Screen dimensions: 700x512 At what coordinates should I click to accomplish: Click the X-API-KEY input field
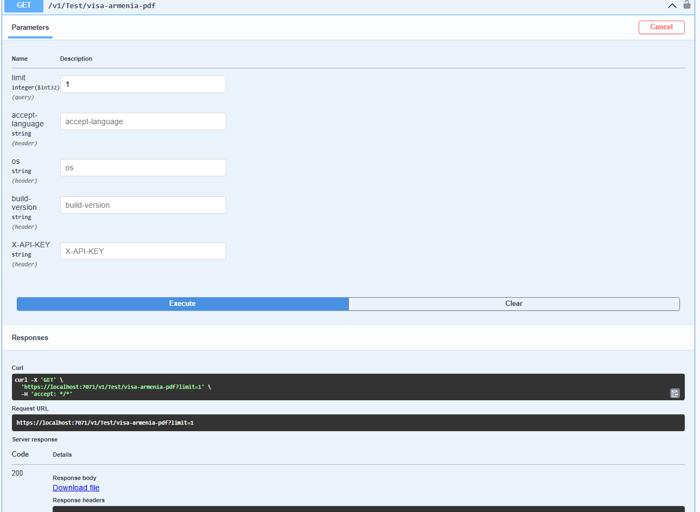coord(143,251)
